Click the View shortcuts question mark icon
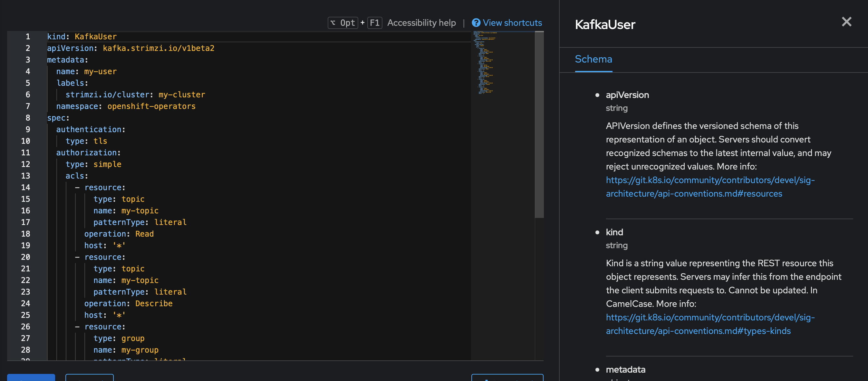The width and height of the screenshot is (868, 381). 476,23
